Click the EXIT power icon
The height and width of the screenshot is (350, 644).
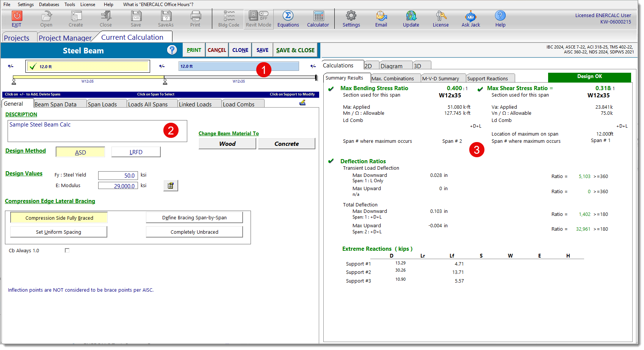click(x=17, y=16)
